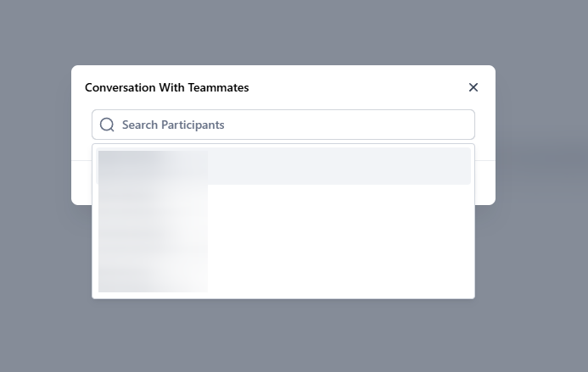
Task: Click the Search Participants placeholder text
Action: [x=173, y=125]
